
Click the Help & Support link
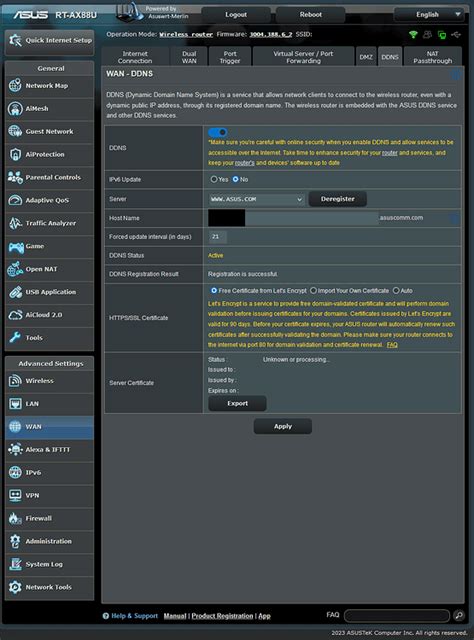(x=134, y=616)
